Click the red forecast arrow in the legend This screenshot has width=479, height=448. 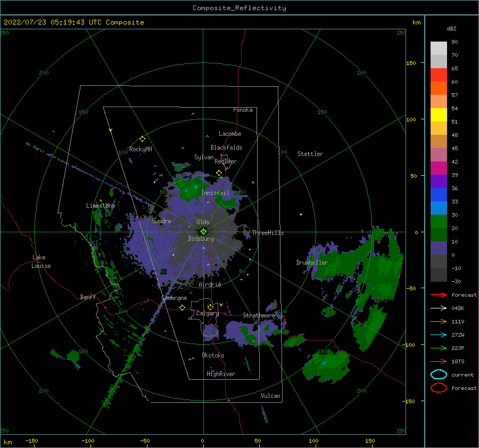coord(439,295)
